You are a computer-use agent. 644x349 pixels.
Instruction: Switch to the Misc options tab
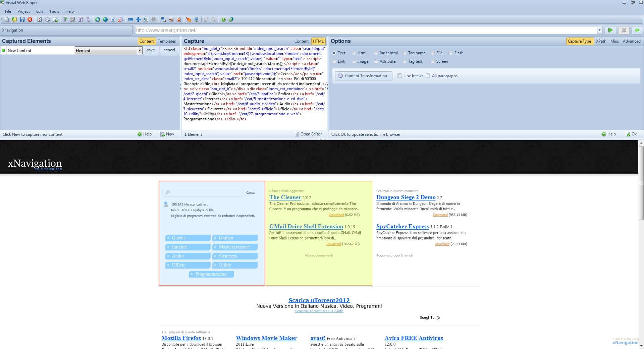[x=614, y=41]
